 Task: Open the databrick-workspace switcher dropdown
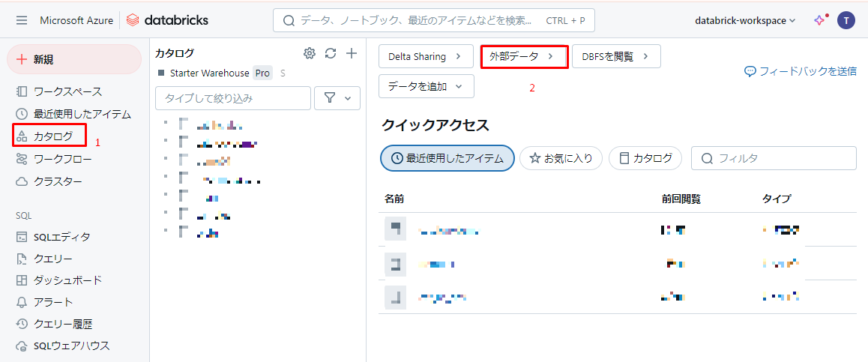(745, 20)
